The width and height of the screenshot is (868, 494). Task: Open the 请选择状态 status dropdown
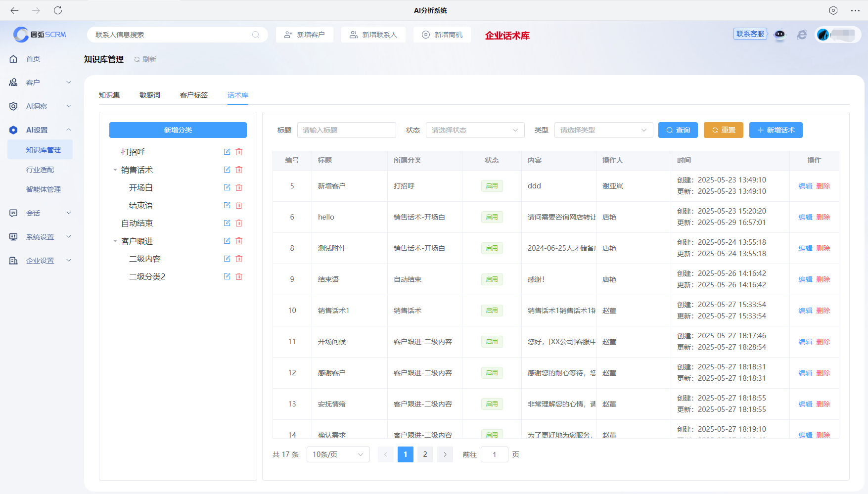(x=474, y=130)
